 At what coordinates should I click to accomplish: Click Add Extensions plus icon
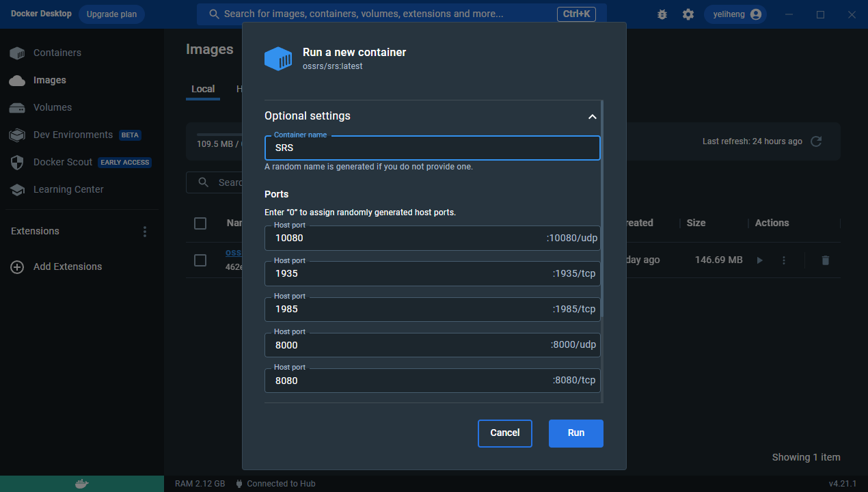pos(17,267)
